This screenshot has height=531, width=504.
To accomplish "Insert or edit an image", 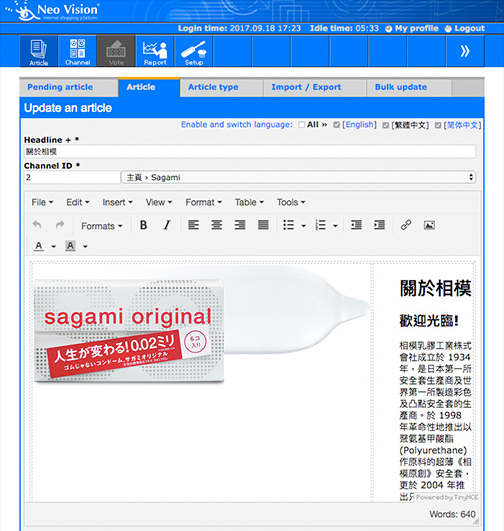I will [429, 225].
